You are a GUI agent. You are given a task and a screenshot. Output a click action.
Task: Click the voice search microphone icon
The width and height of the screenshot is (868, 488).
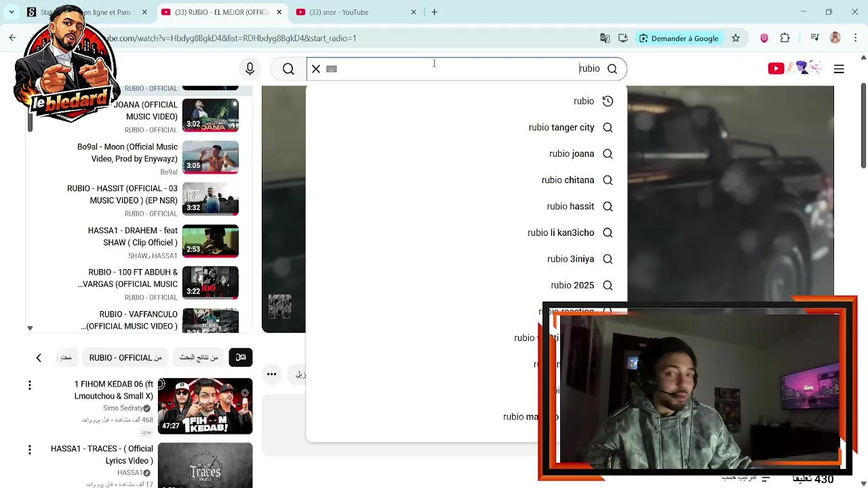[x=250, y=68]
